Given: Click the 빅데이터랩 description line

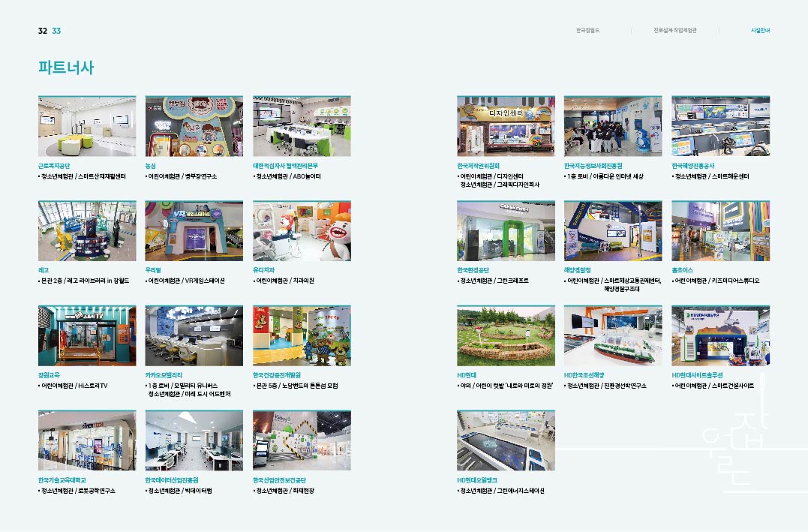Looking at the screenshot, I should (179, 491).
